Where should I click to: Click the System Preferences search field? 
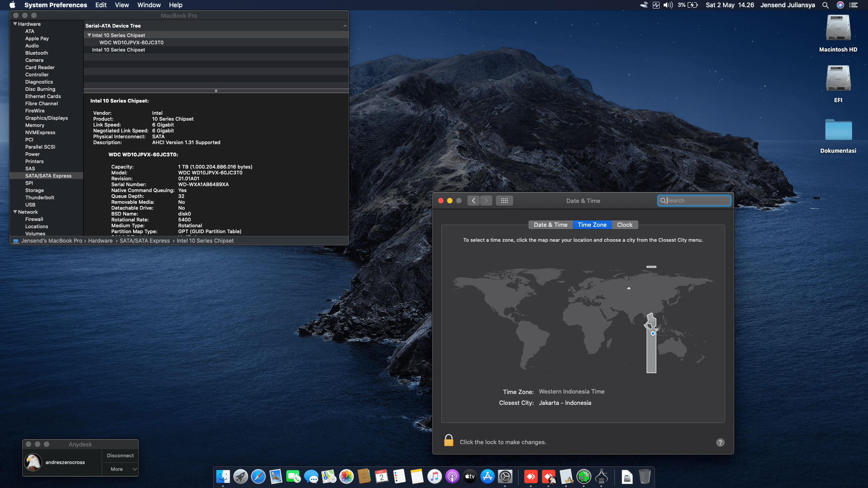pyautogui.click(x=694, y=201)
